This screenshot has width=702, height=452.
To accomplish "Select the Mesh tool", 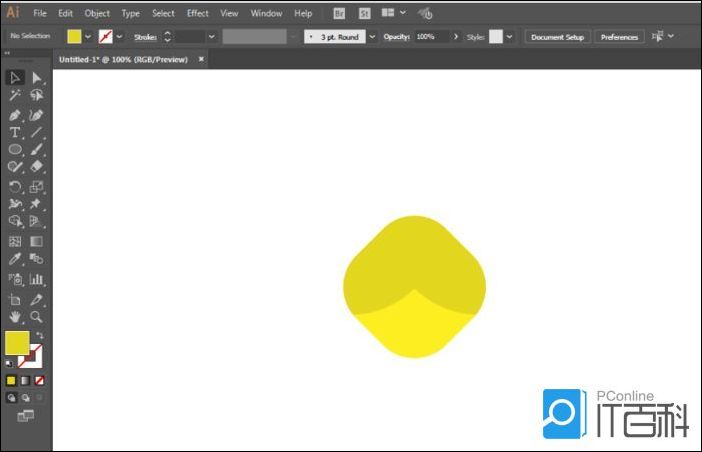I will point(15,242).
